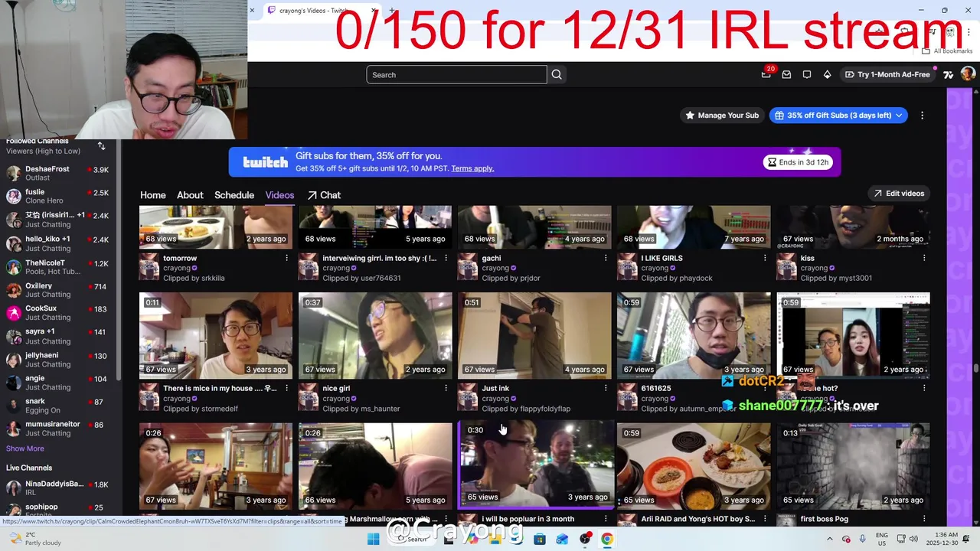This screenshot has height=551, width=980.
Task: Open jellyhaeni channel in sidebar
Action: point(58,360)
